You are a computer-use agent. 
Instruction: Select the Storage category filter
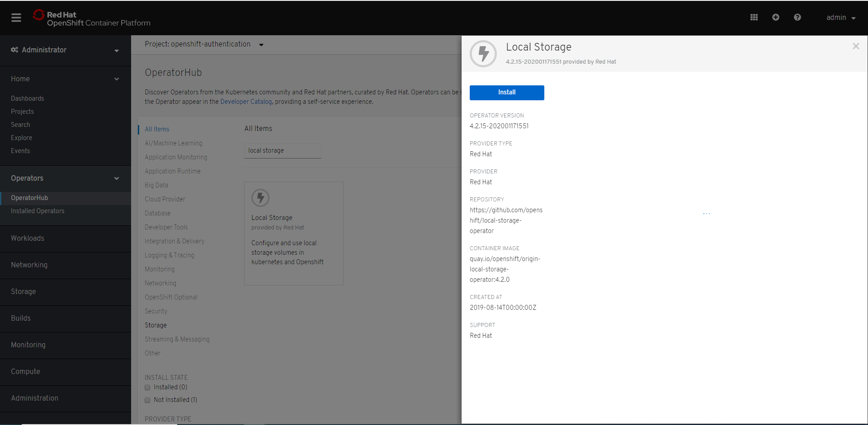[x=156, y=325]
